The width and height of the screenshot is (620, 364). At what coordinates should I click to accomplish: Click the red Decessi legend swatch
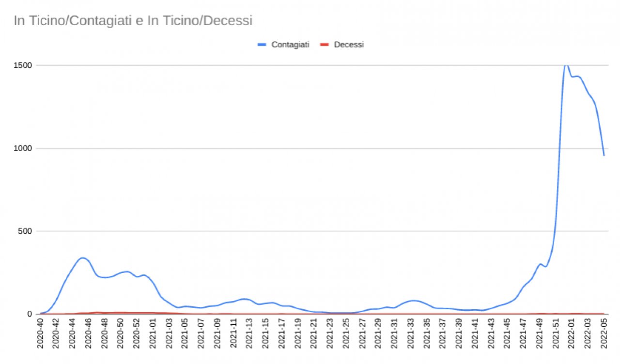click(x=325, y=45)
